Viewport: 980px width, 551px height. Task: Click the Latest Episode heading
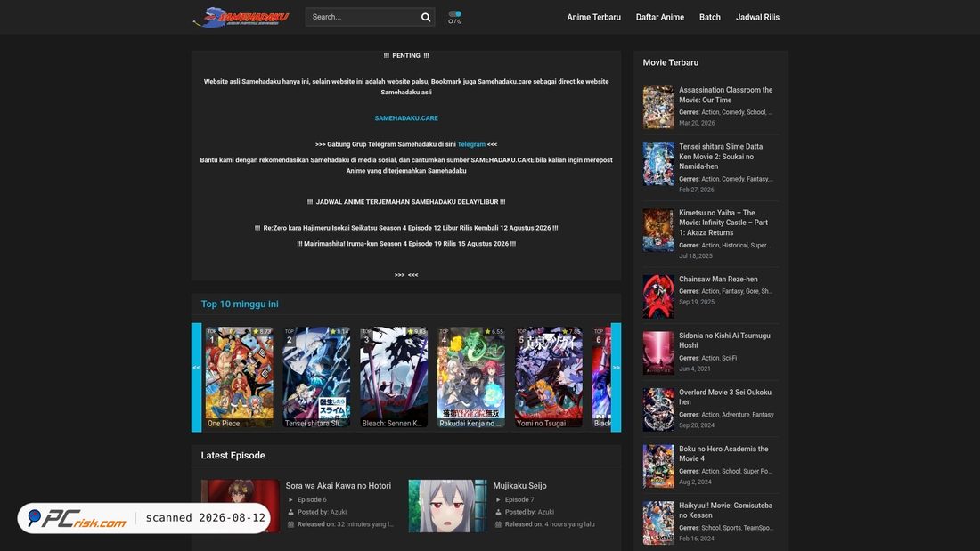click(x=233, y=456)
